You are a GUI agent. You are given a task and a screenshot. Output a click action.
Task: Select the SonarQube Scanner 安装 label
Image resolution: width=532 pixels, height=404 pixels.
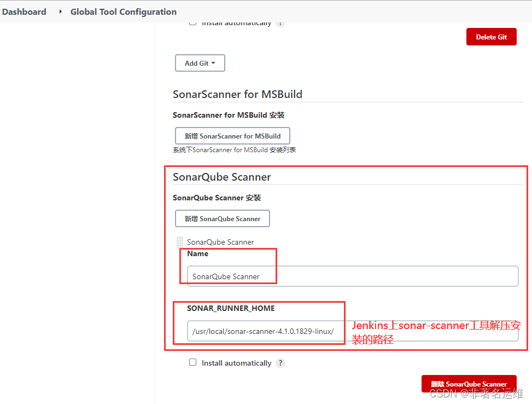[x=217, y=198]
